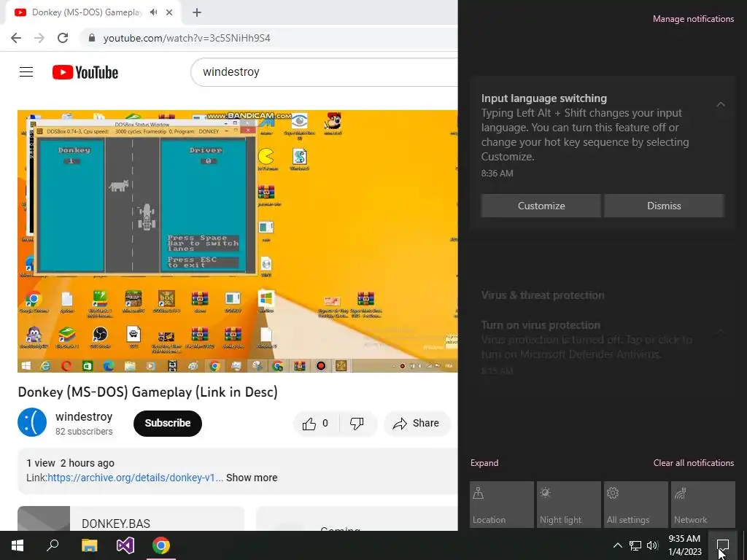Open Visual Studio from the taskbar
The image size is (747, 560).
125,545
